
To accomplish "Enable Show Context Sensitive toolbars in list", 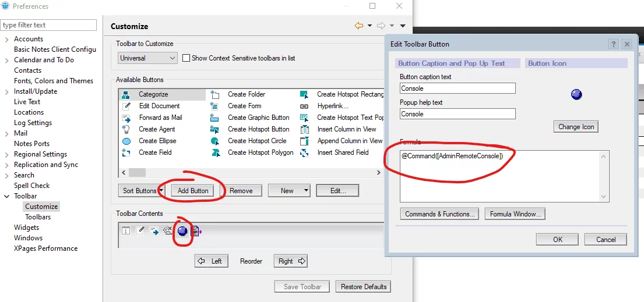I will [186, 58].
